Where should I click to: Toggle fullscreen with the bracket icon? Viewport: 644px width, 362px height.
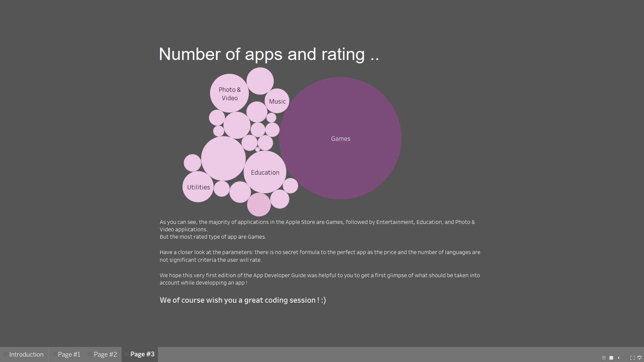point(633,358)
